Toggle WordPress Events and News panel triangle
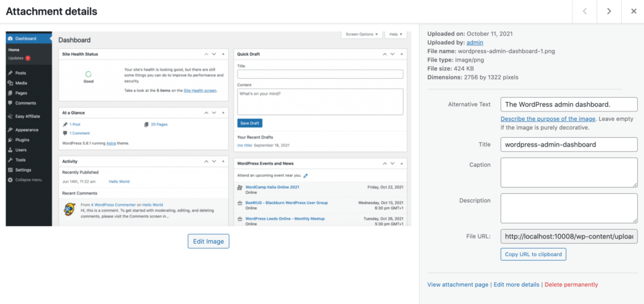 point(402,164)
